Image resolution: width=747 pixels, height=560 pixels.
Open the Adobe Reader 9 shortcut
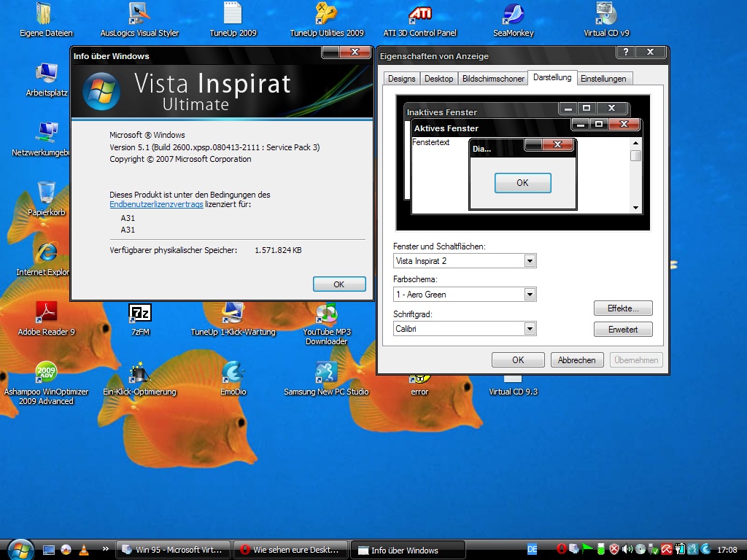(47, 314)
